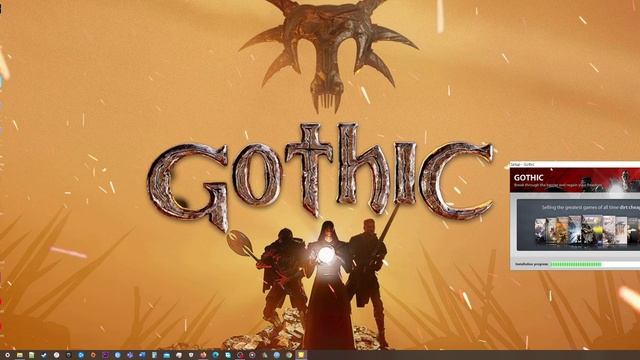Open File Explorer from the taskbar
The height and width of the screenshot is (360, 640).
click(x=20, y=355)
